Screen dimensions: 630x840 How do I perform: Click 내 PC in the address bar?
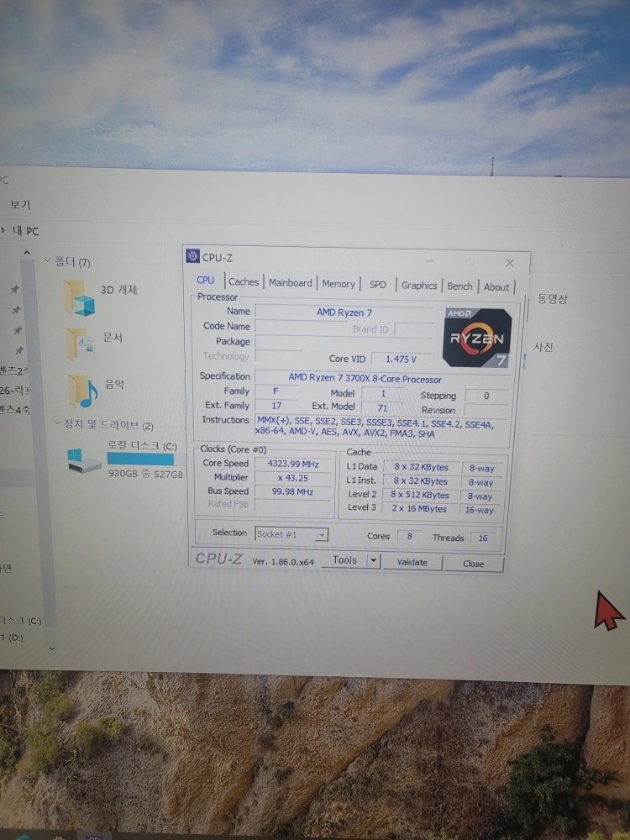pyautogui.click(x=26, y=231)
